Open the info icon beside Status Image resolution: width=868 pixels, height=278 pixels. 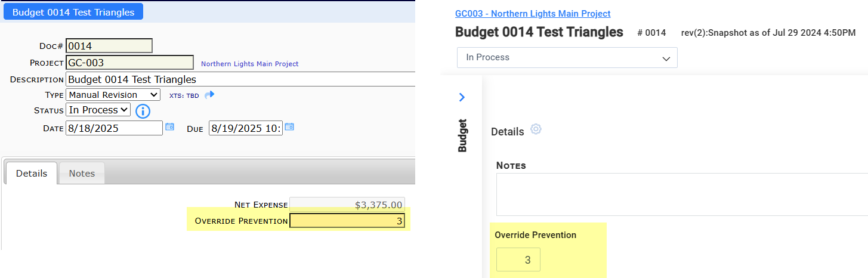tap(143, 111)
